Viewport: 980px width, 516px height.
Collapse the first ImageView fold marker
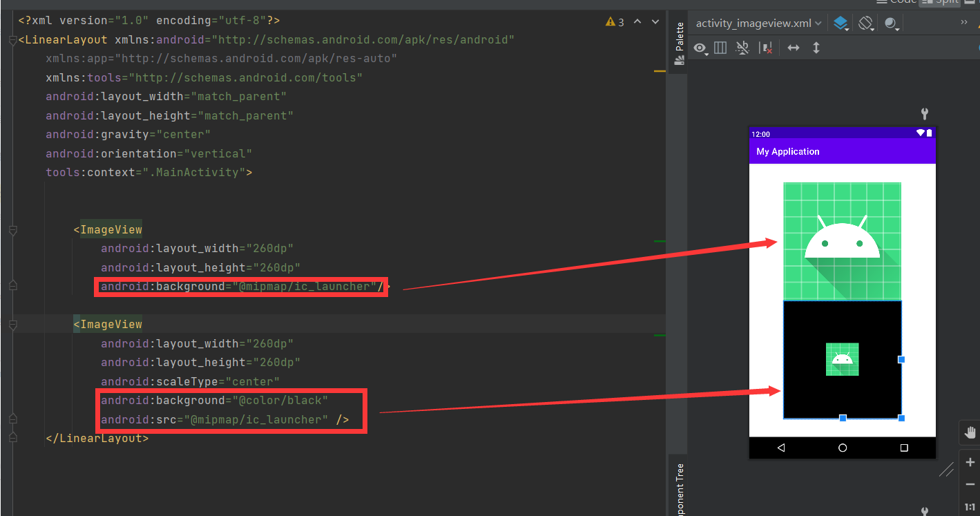tap(12, 231)
